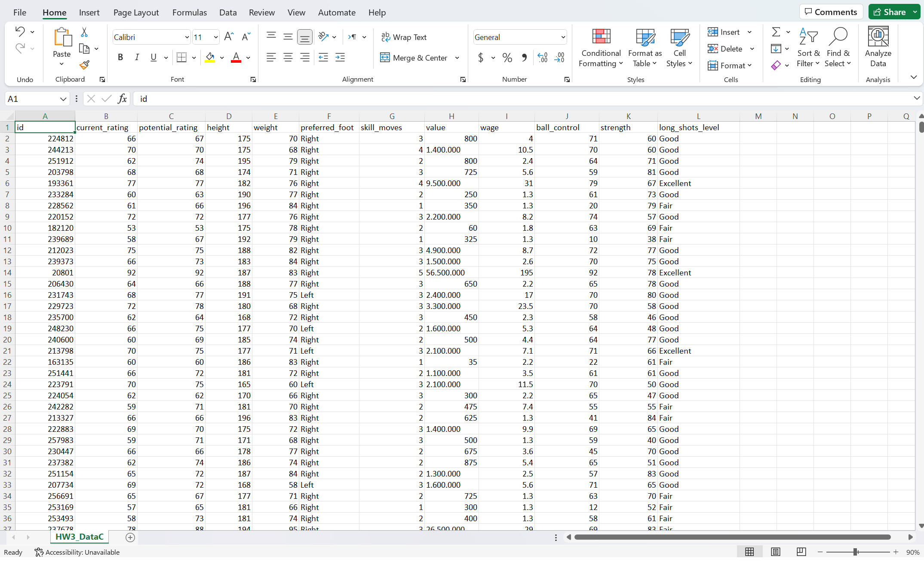Open the Calibri font name dropdown

[x=187, y=37]
